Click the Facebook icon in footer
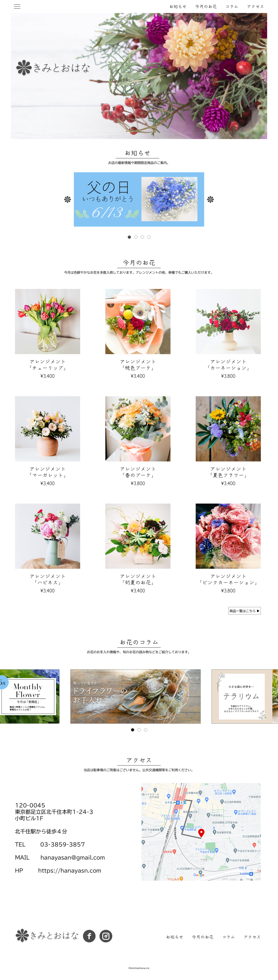278x980 pixels. point(89,936)
